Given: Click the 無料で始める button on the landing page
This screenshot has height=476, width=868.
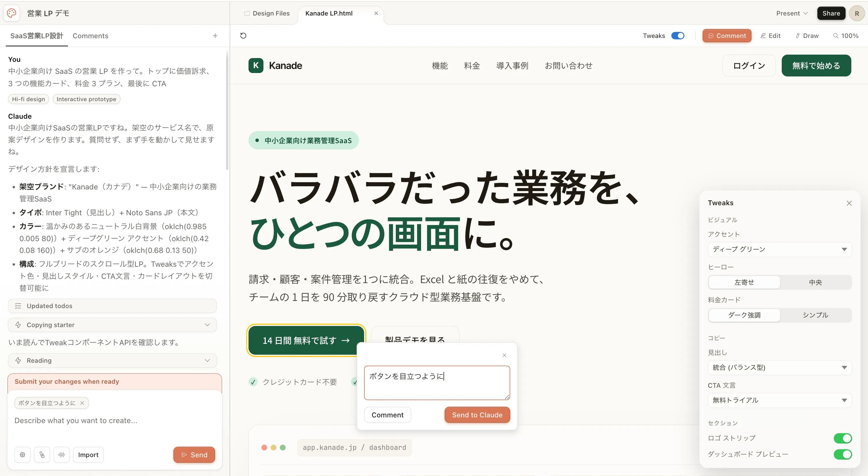Looking at the screenshot, I should click(x=816, y=65).
